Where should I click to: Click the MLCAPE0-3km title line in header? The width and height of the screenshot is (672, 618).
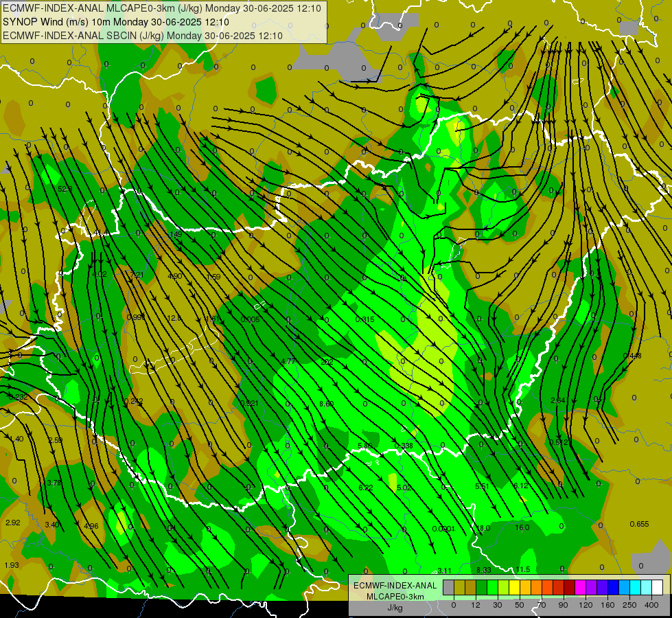(x=161, y=8)
